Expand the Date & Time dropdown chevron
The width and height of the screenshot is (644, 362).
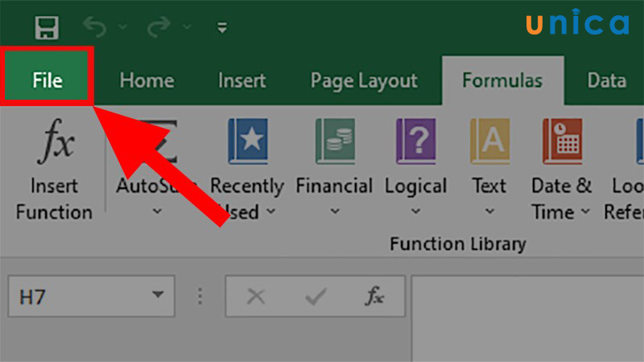coord(586,212)
